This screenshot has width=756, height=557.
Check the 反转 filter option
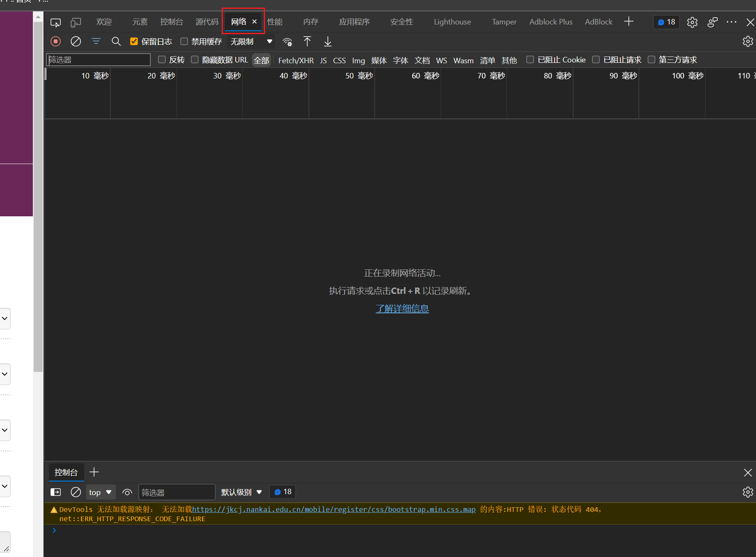point(162,59)
